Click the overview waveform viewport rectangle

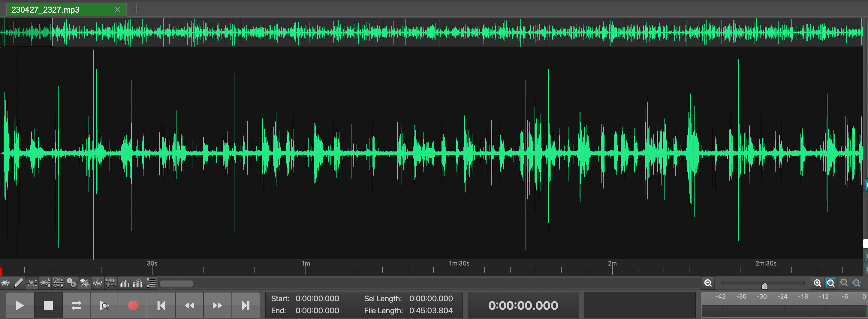26,32
